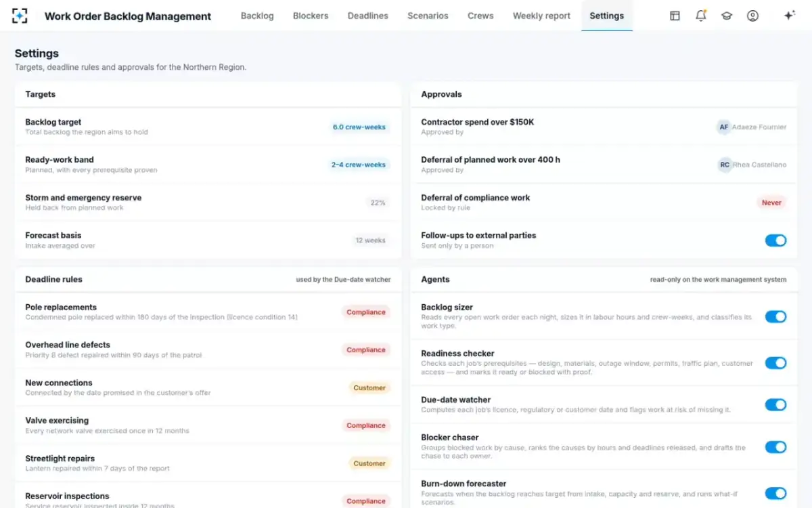The width and height of the screenshot is (812, 508).
Task: Click Compliance badge on Valve exercising
Action: pyautogui.click(x=366, y=426)
